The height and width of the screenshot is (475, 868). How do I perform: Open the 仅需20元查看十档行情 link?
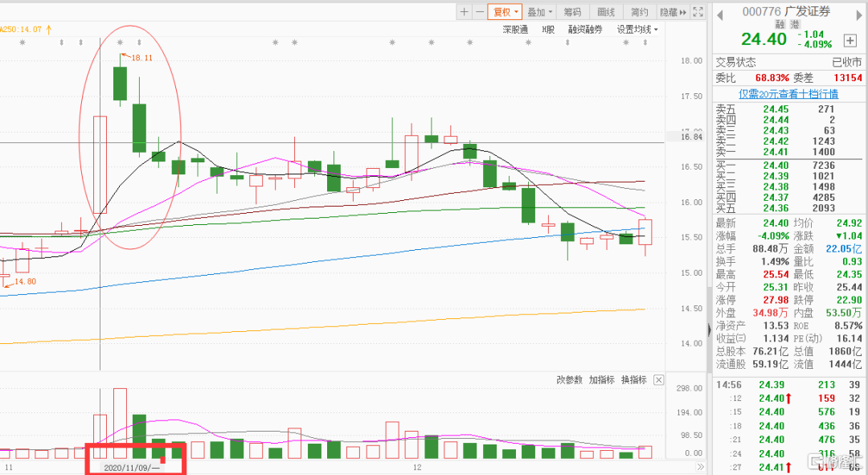[788, 94]
